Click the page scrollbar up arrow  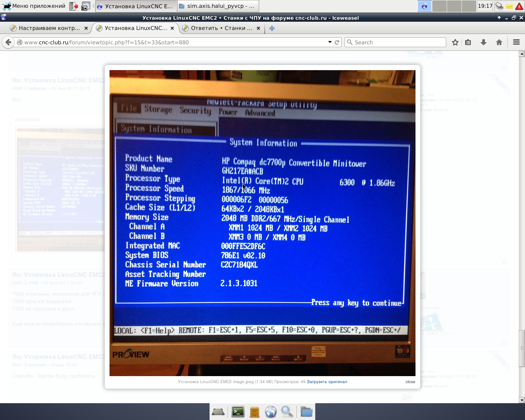click(522, 54)
